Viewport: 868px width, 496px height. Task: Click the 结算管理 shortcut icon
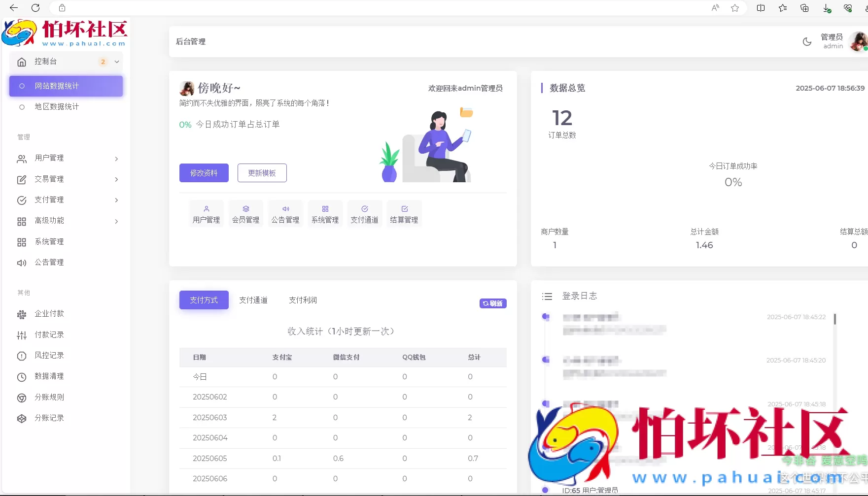pos(404,213)
